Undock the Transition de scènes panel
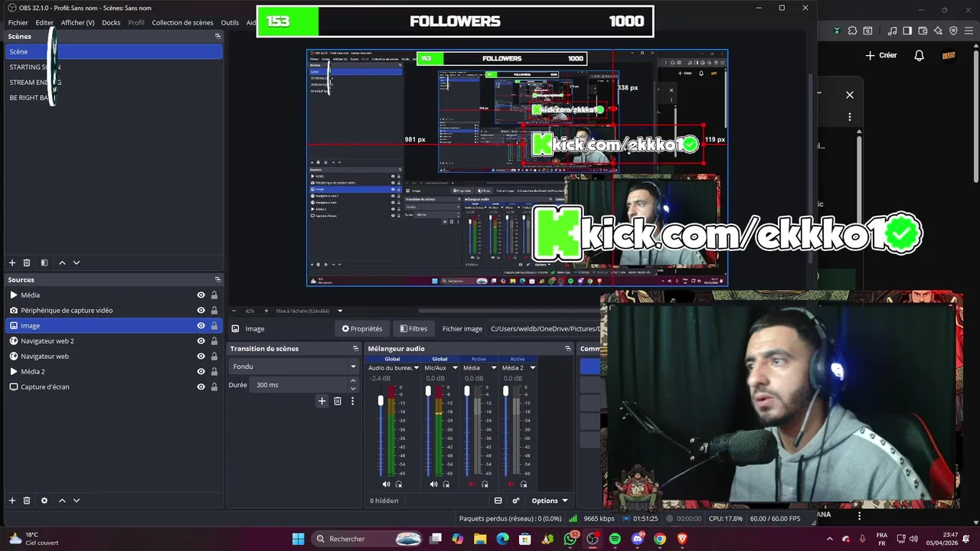 355,348
